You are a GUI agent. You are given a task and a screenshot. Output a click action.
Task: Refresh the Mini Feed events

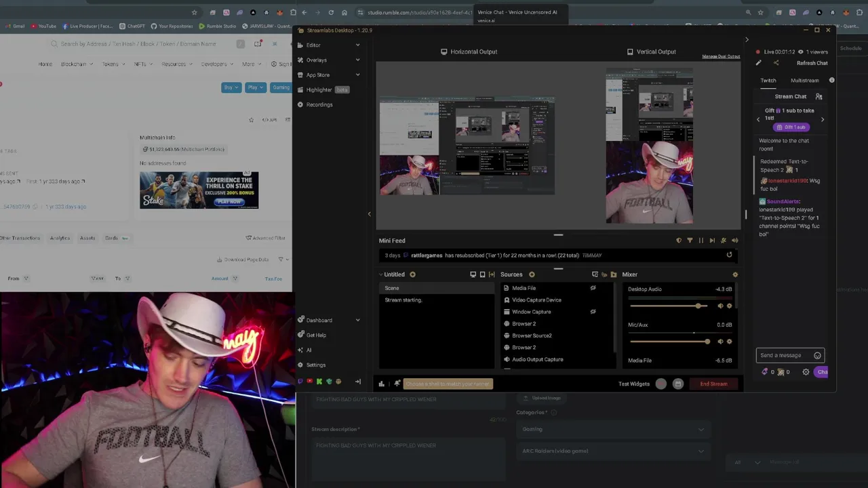coord(729,255)
